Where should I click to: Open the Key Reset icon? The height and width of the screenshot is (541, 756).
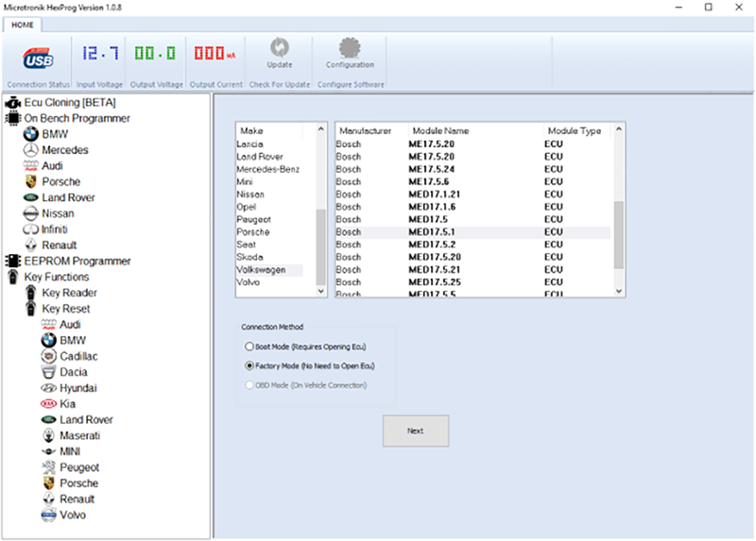click(31, 309)
